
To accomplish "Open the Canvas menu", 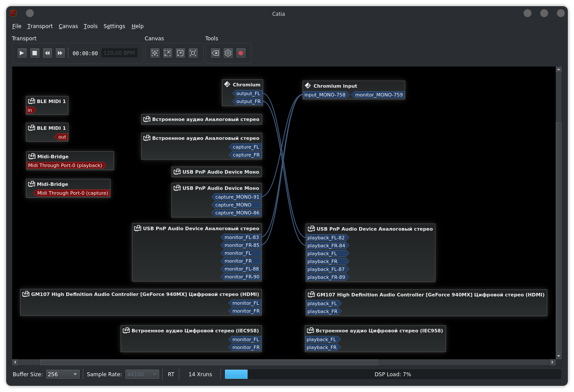I will tap(68, 26).
